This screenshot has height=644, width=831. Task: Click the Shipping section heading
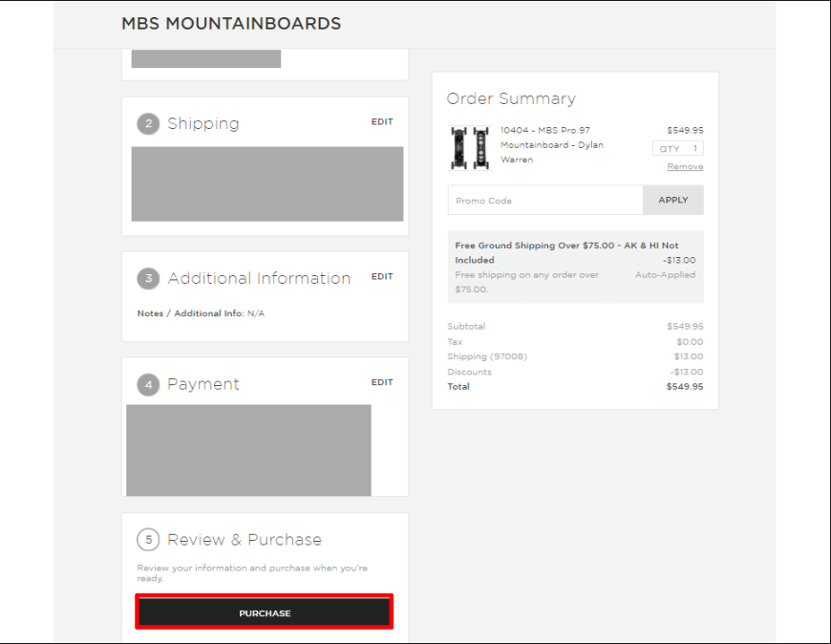(203, 123)
